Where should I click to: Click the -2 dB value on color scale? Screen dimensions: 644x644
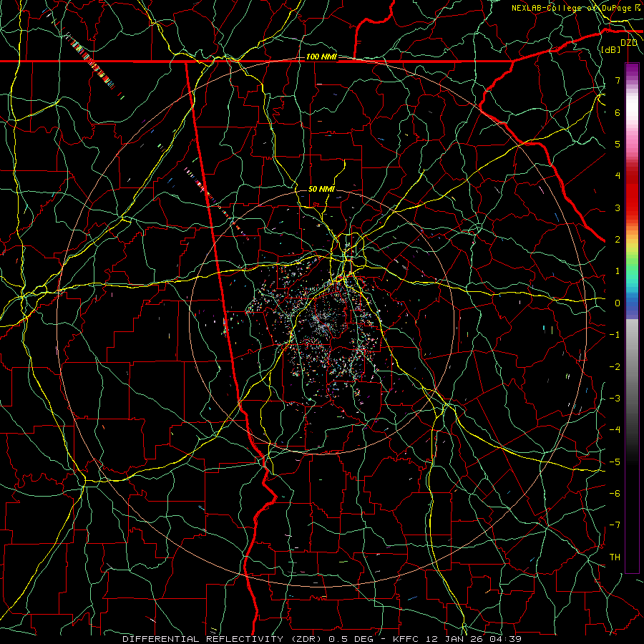click(615, 367)
